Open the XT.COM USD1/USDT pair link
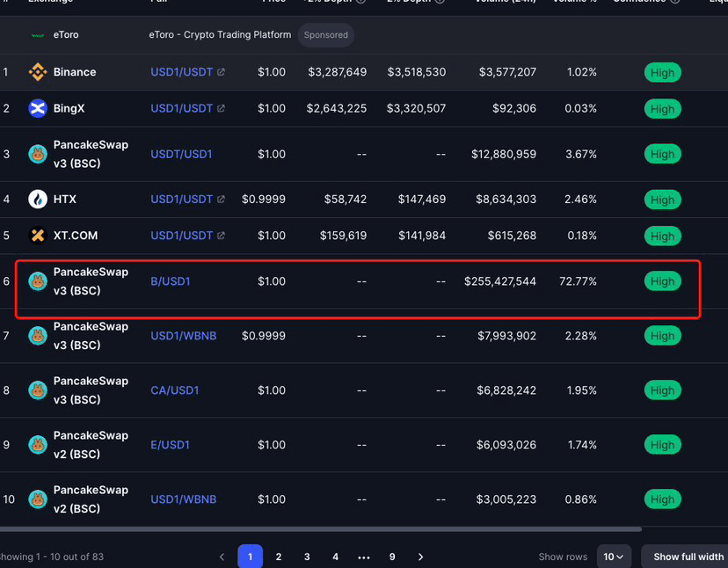The height and width of the screenshot is (568, 728). [x=181, y=236]
